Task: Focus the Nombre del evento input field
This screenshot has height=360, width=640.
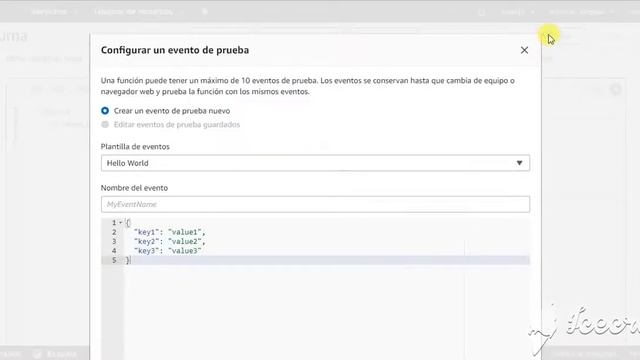Action: (315, 204)
